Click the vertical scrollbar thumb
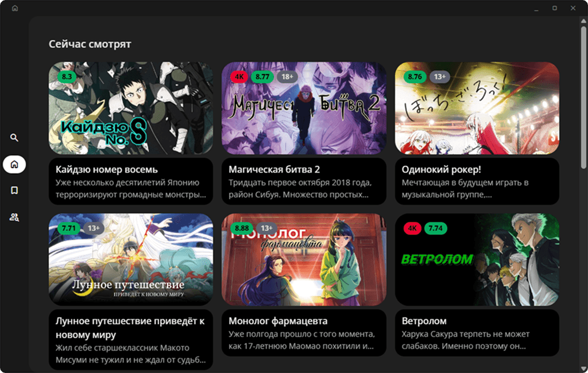The width and height of the screenshot is (588, 373). click(x=583, y=98)
